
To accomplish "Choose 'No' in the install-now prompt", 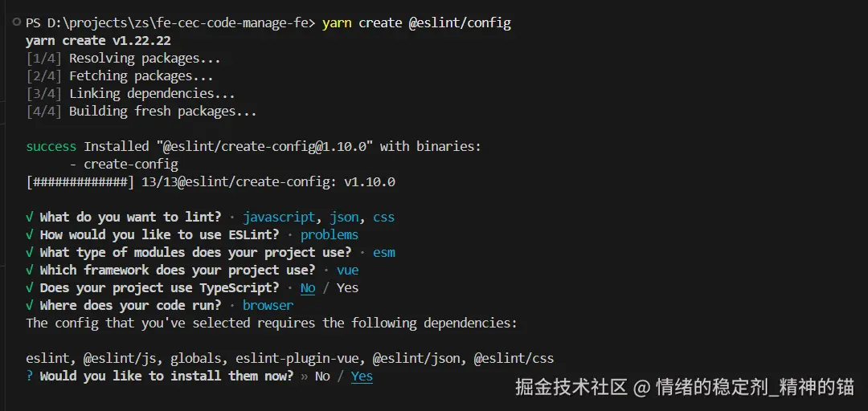I will tap(322, 376).
